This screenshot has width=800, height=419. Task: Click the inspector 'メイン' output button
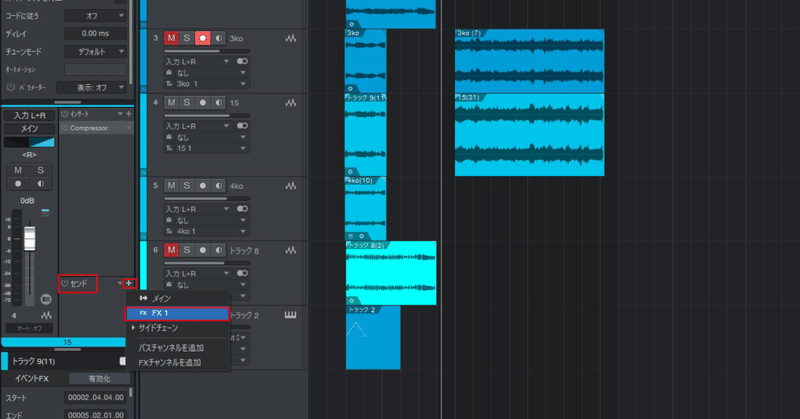point(30,129)
